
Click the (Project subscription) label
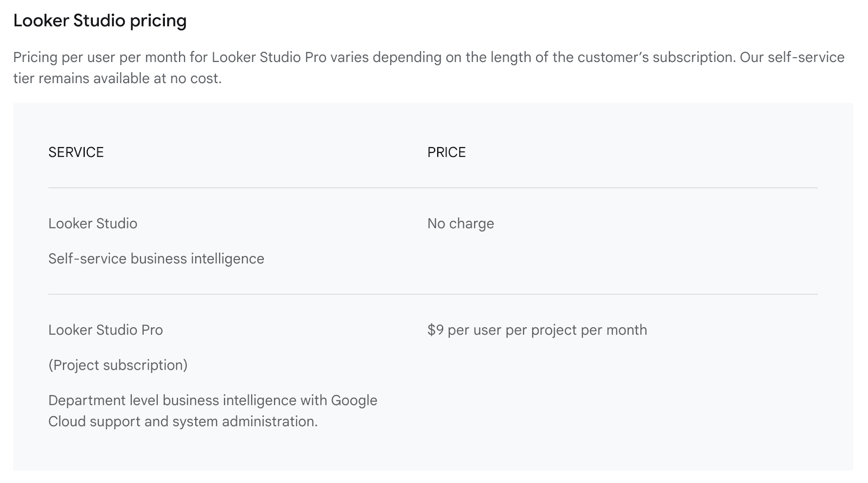[x=118, y=365]
